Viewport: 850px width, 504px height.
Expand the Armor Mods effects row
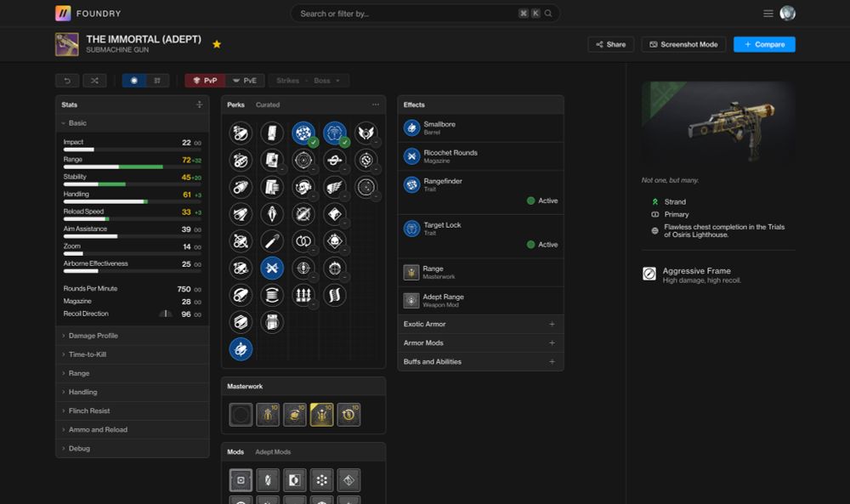pos(481,343)
